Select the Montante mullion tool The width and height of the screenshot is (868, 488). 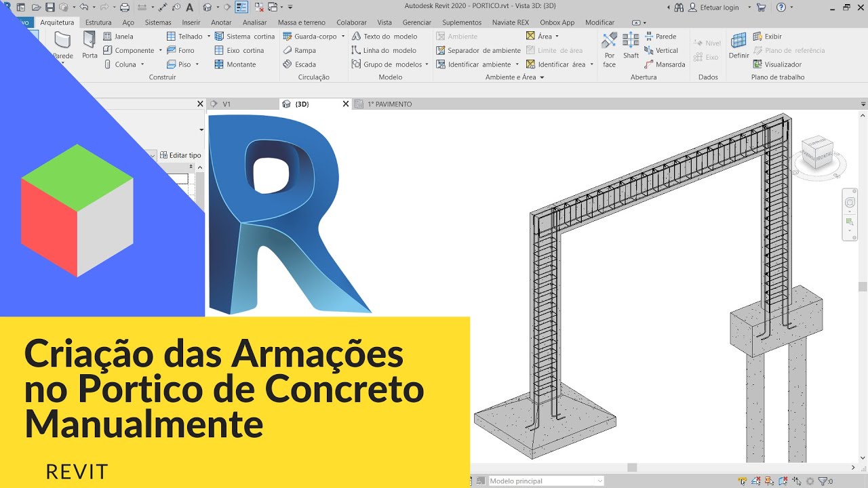click(235, 64)
